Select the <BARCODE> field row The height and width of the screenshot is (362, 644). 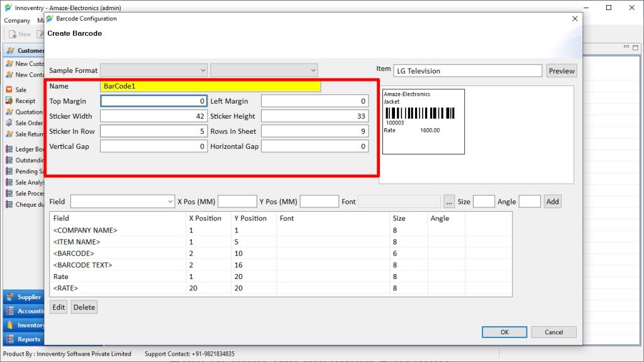281,253
